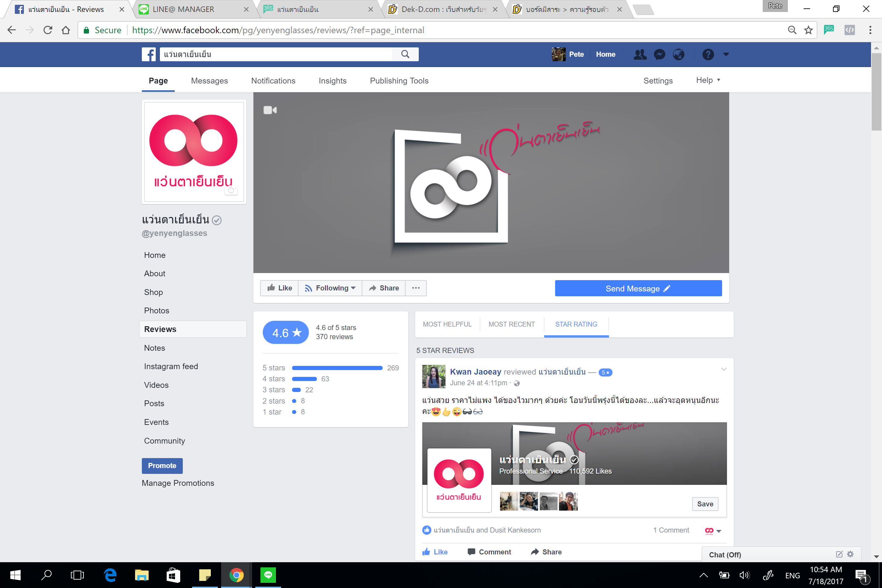Toggle Like on the page

279,288
